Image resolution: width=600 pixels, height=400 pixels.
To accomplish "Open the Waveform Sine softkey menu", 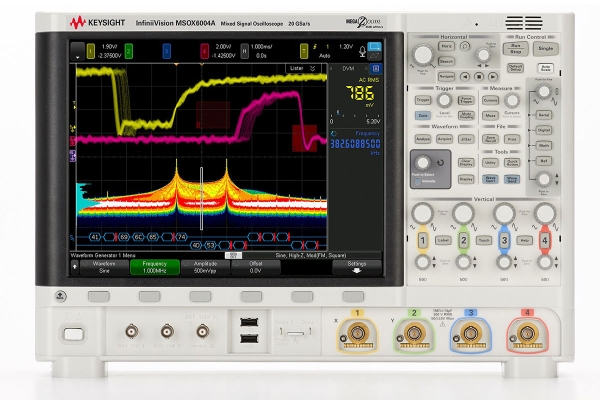I will point(104,267).
